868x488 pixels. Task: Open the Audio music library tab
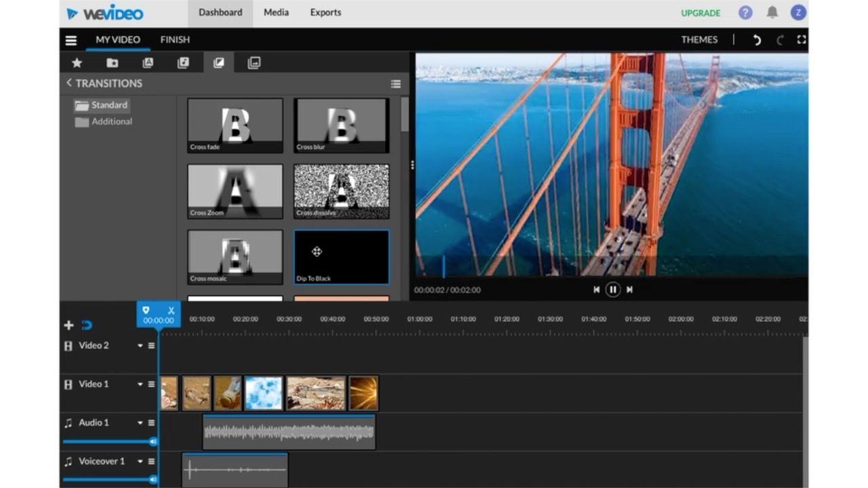point(183,63)
